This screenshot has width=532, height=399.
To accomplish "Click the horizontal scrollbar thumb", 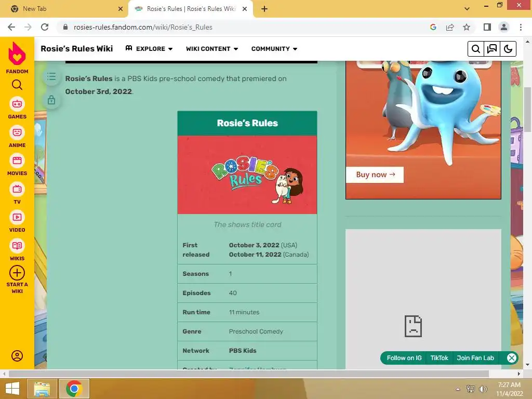I will point(249,374).
